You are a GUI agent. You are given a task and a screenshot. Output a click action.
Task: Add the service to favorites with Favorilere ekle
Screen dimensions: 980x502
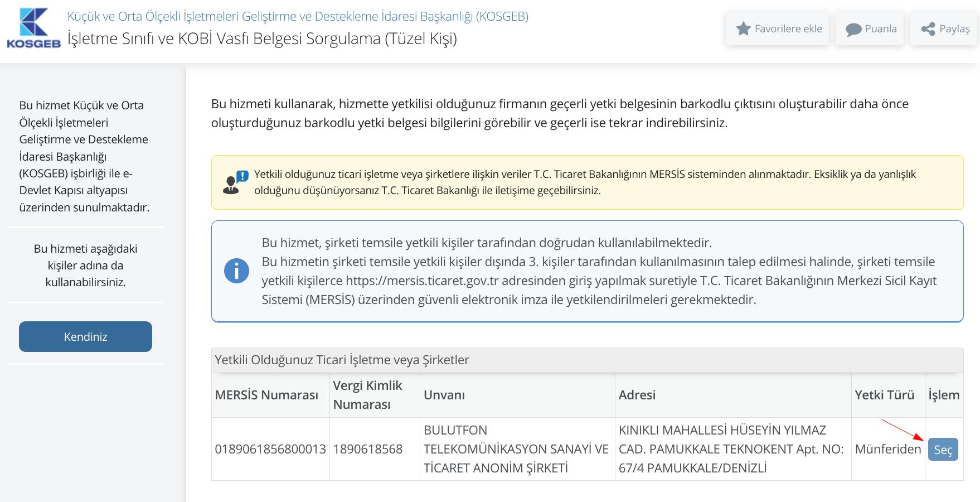point(777,28)
